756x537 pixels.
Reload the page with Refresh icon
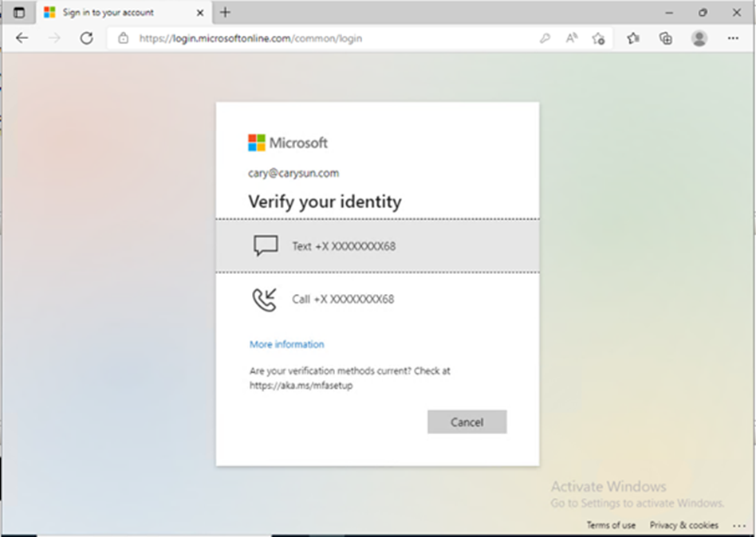(87, 38)
